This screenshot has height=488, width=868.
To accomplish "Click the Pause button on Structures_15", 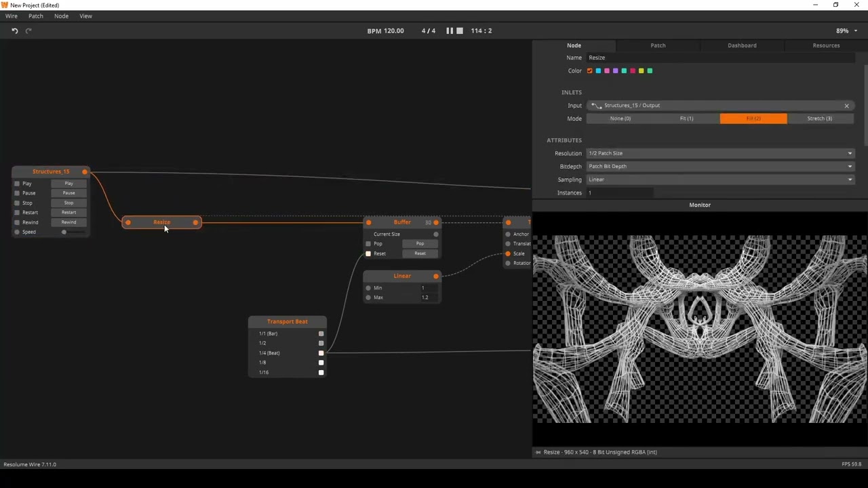I will click(68, 193).
